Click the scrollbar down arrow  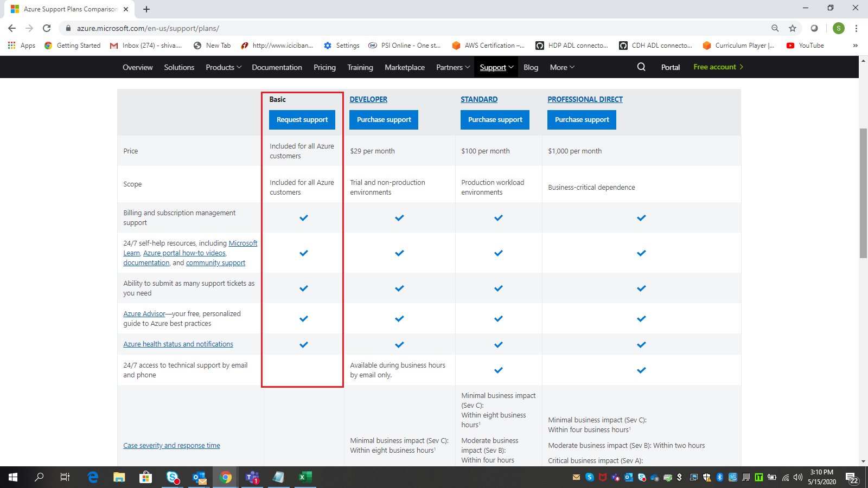pos(863,461)
